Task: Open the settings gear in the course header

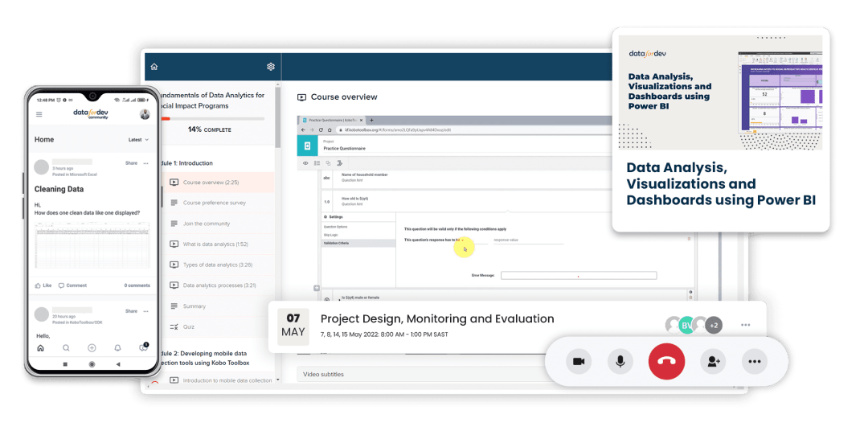Action: [x=271, y=67]
